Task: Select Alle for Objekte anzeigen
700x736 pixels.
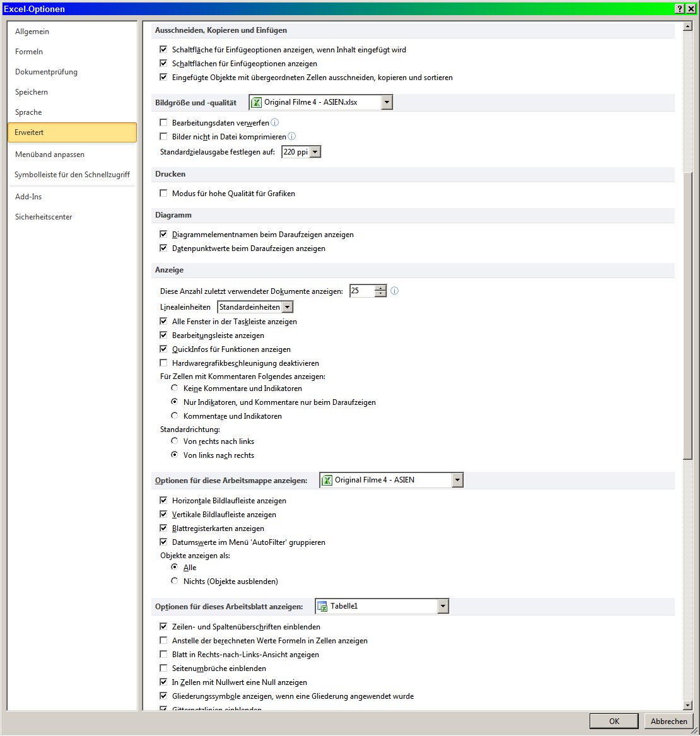Action: tap(175, 567)
